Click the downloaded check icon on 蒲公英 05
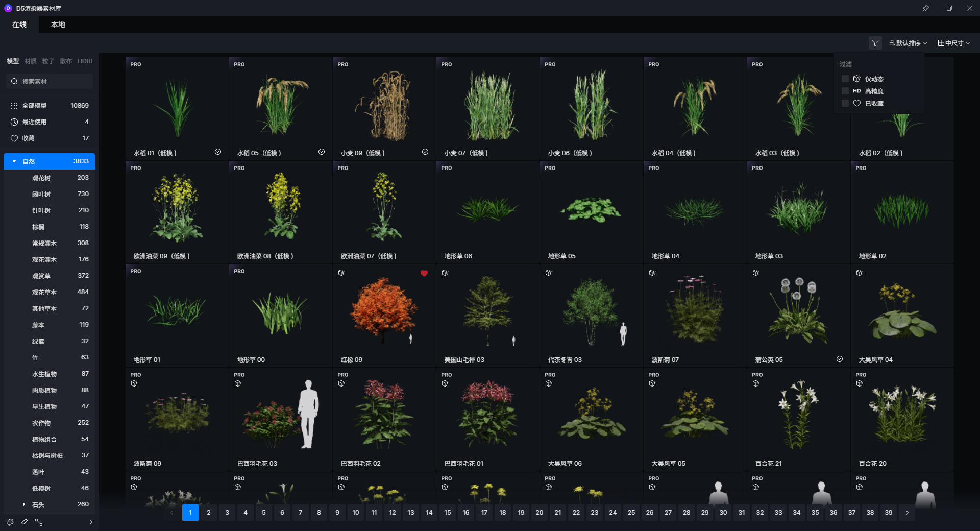This screenshot has height=531, width=980. pos(840,359)
